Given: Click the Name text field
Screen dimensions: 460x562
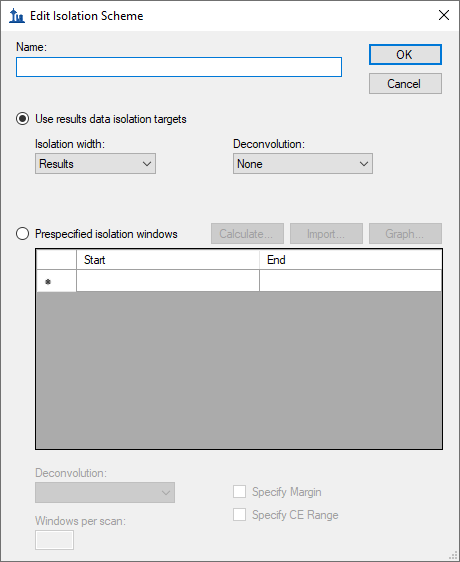Looking at the screenshot, I should pyautogui.click(x=179, y=67).
